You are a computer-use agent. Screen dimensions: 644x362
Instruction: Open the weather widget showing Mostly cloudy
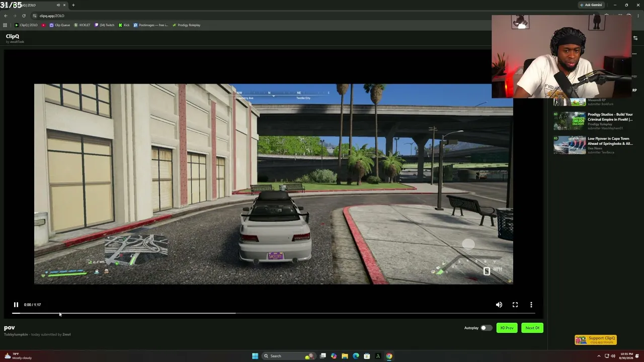18,356
